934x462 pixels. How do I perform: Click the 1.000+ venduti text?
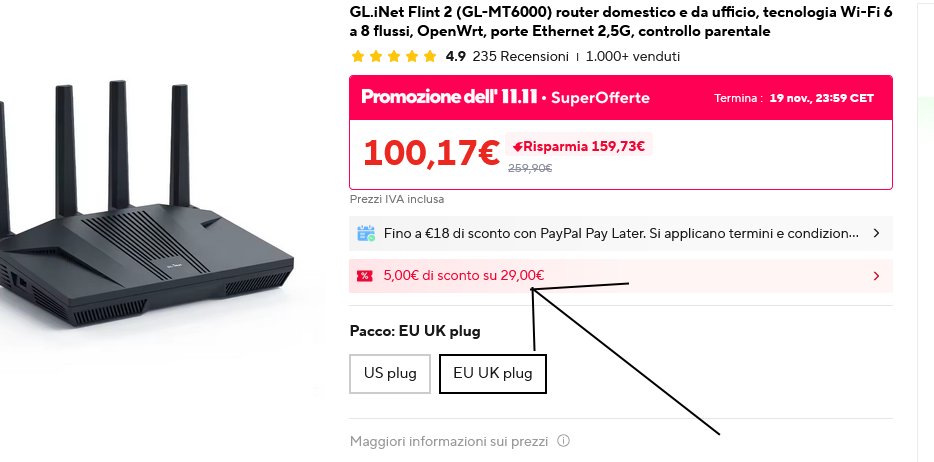[633, 57]
